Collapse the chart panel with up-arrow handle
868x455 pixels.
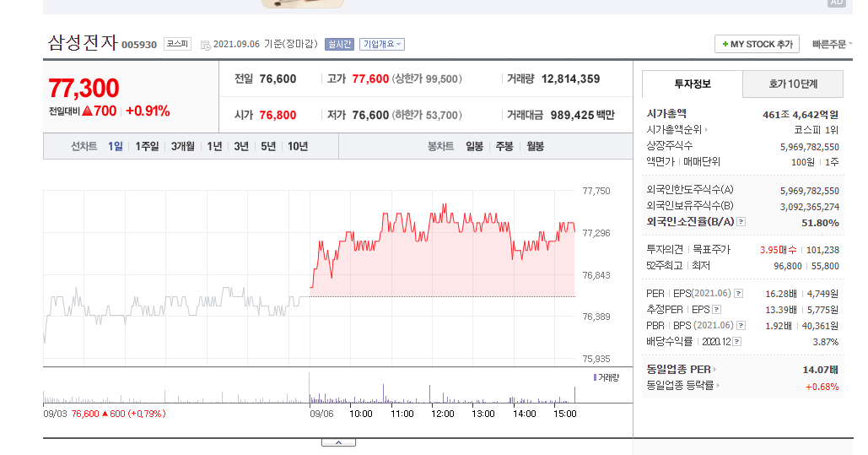pyautogui.click(x=338, y=442)
